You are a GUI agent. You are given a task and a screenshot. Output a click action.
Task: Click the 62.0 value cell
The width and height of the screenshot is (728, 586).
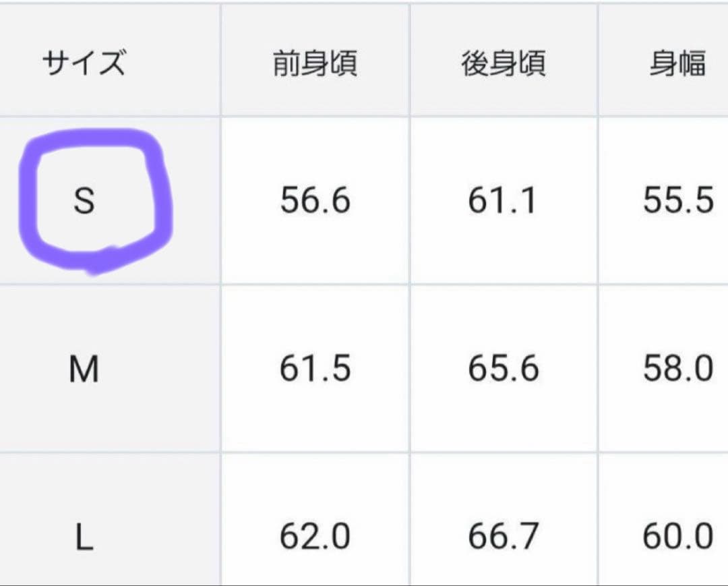[x=315, y=537]
